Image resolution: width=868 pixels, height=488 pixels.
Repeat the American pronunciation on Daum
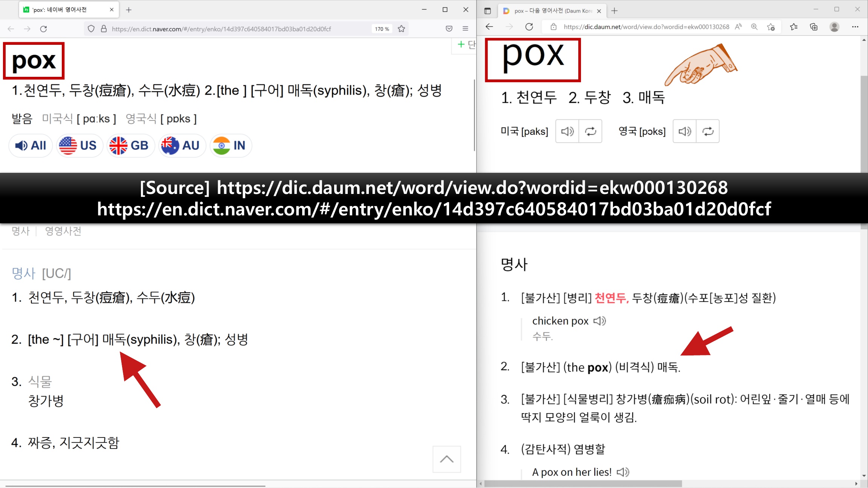click(x=590, y=131)
